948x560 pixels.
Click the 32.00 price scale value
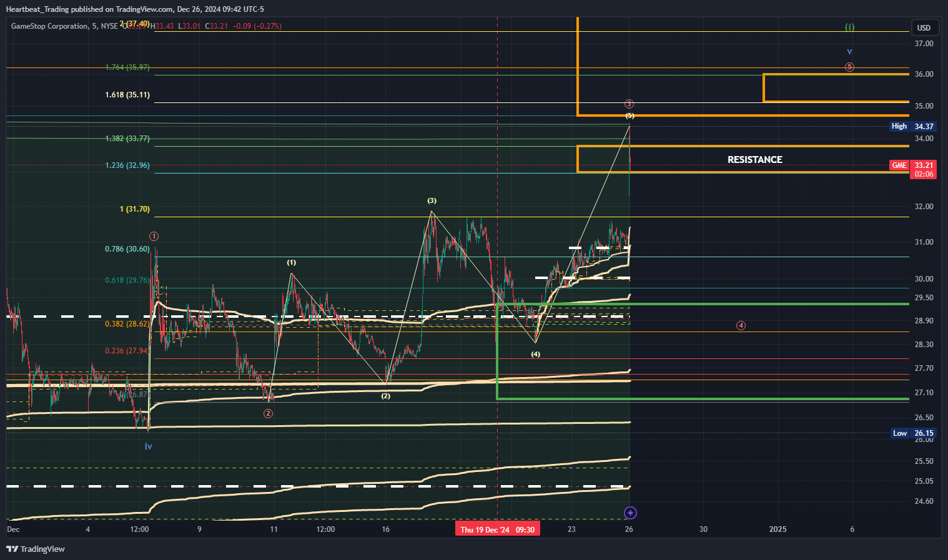point(924,207)
